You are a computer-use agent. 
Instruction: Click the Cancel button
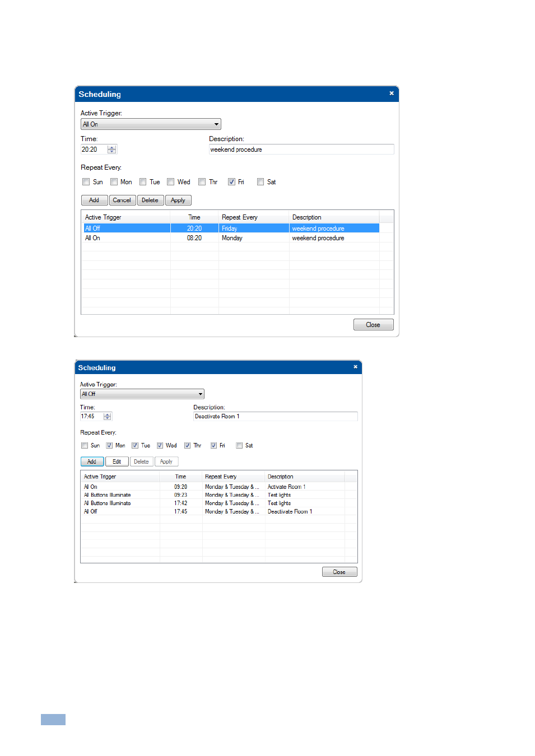point(122,200)
